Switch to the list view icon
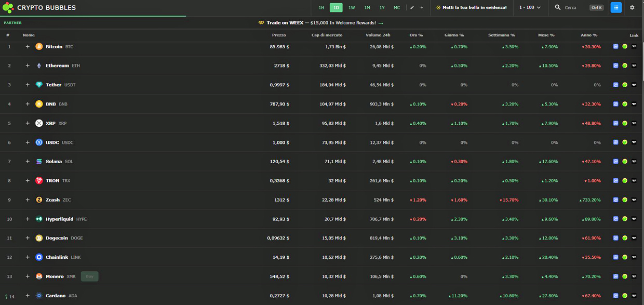644x305 pixels. 616,8
